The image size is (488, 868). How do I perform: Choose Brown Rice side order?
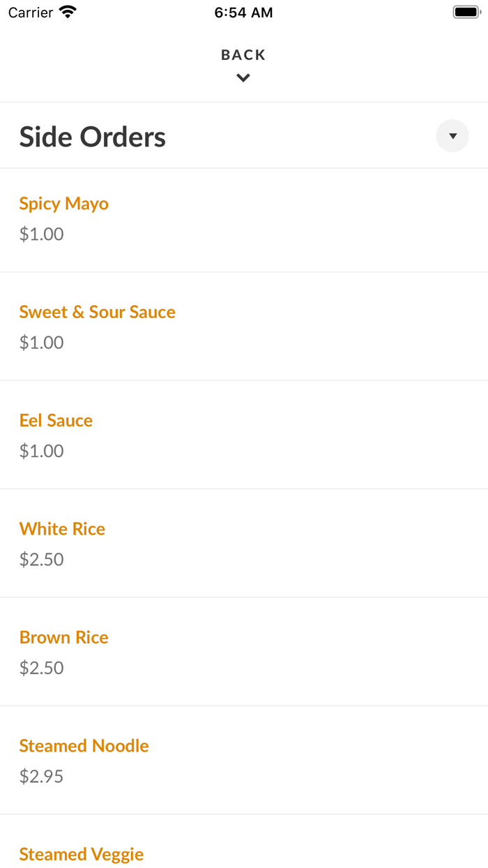(x=64, y=638)
